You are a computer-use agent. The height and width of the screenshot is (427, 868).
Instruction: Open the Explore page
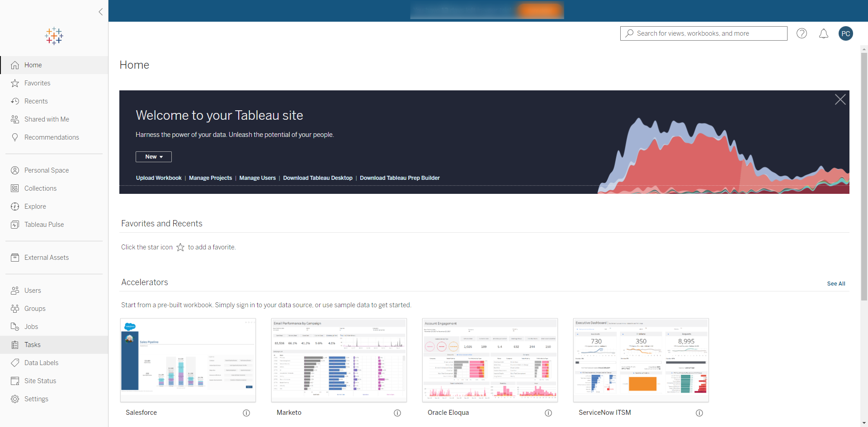(54, 206)
